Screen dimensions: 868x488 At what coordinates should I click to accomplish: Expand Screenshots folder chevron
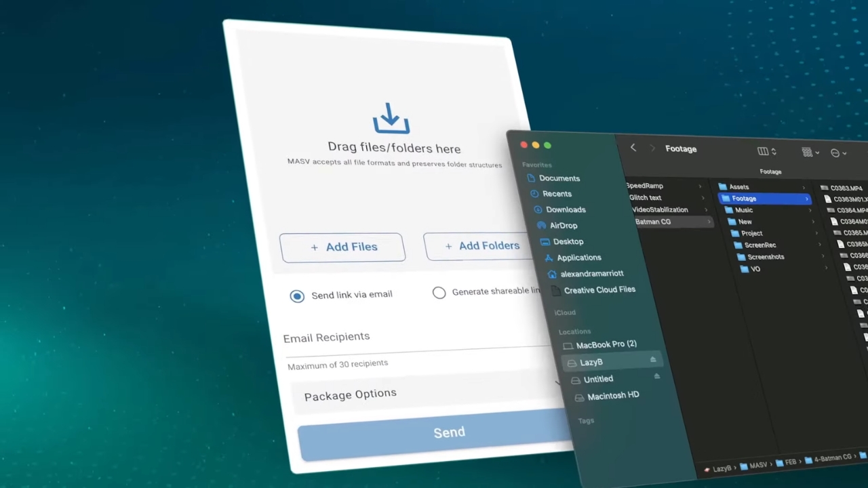[823, 257]
